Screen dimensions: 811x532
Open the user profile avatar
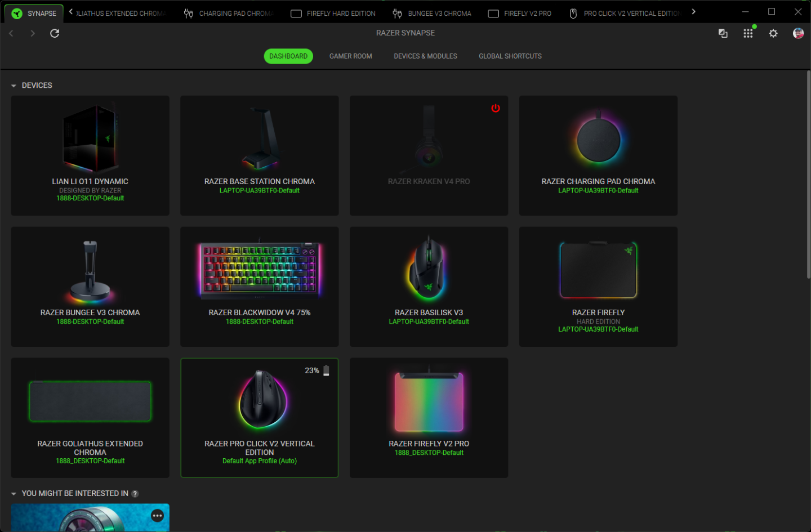[x=798, y=33]
